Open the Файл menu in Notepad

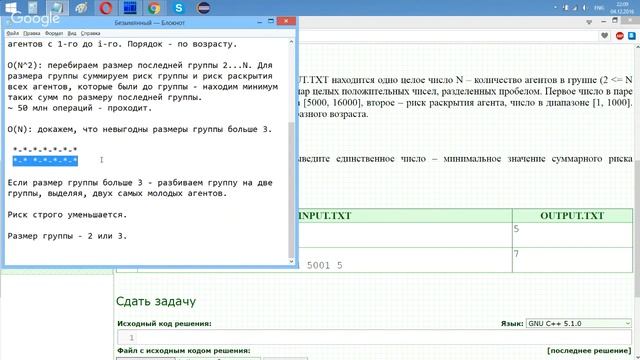pyautogui.click(x=13, y=33)
